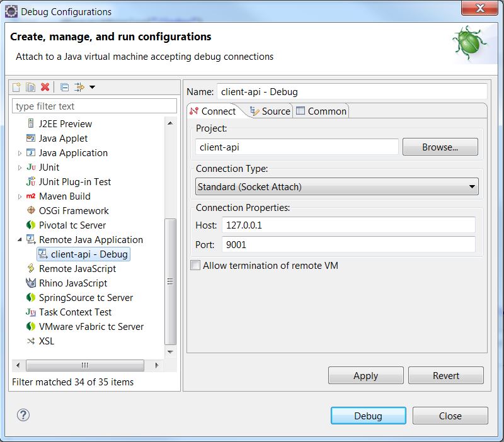The height and width of the screenshot is (442, 504).
Task: Click the scroll left arrow under tree
Action: (x=18, y=365)
